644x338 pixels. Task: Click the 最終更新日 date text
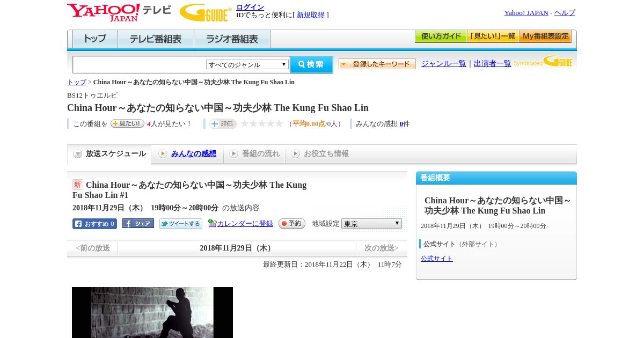332,264
